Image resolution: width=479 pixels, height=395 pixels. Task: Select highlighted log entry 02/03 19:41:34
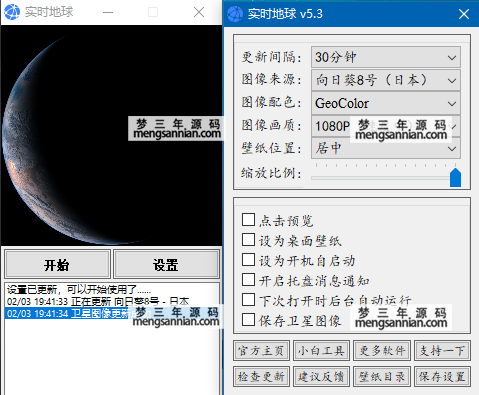pyautogui.click(x=112, y=313)
